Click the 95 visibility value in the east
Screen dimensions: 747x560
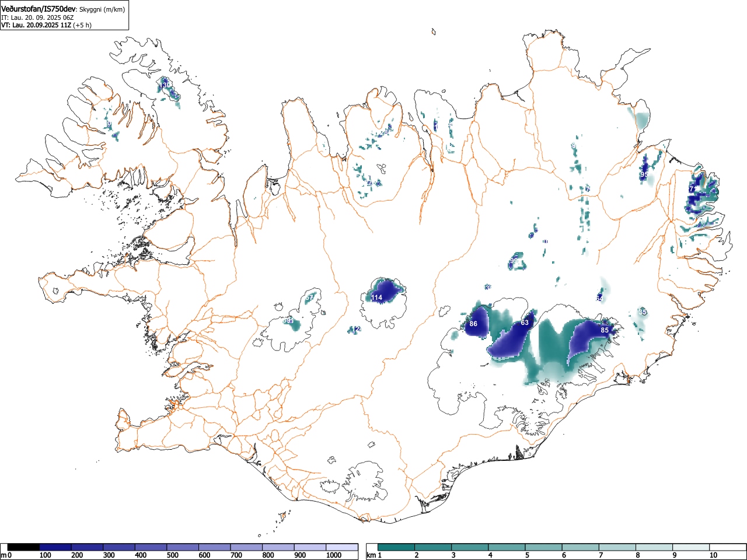[644, 174]
